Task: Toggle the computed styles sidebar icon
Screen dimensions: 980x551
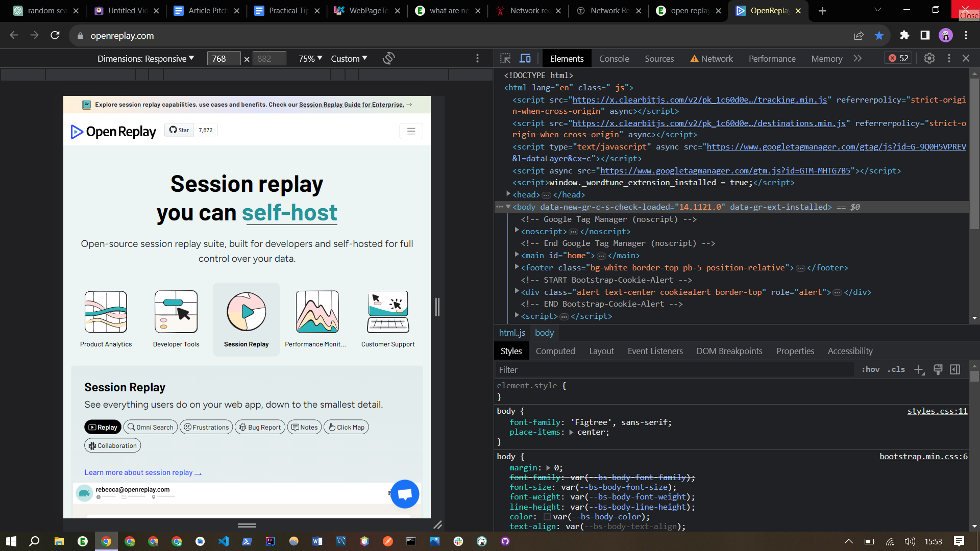Action: pos(955,369)
